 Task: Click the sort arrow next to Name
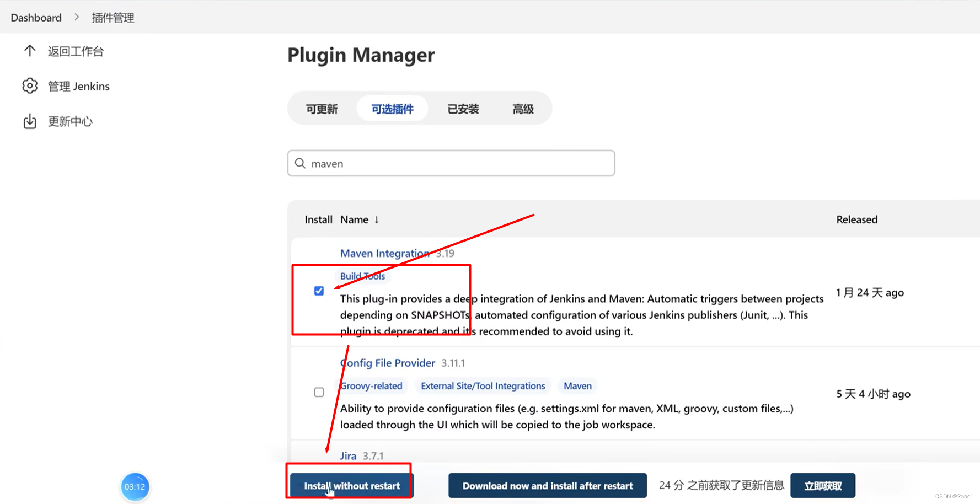click(377, 219)
